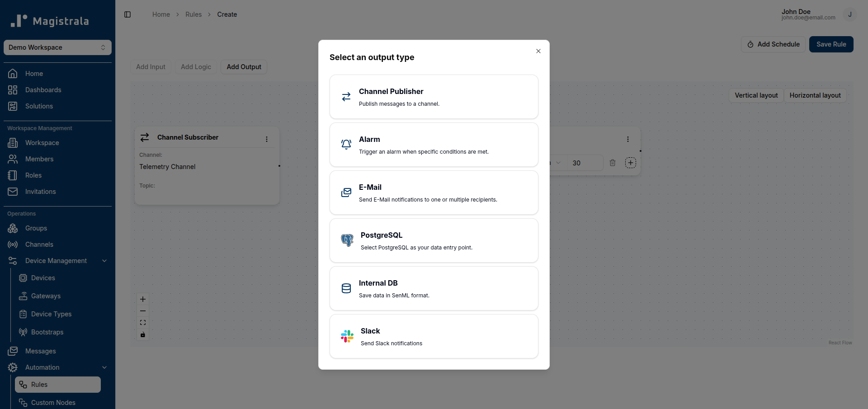Viewport: 868px width, 409px height.
Task: Click the React Flow attribution link
Action: tap(840, 343)
